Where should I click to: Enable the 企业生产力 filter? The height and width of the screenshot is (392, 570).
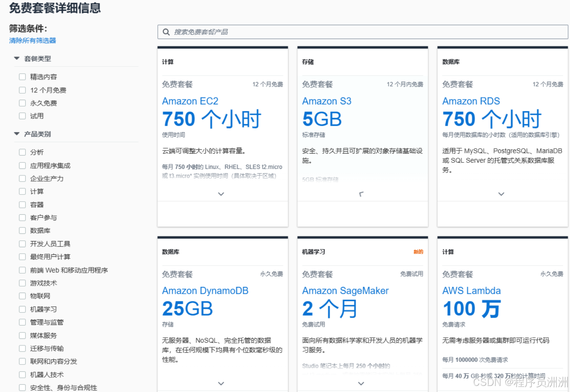click(23, 178)
